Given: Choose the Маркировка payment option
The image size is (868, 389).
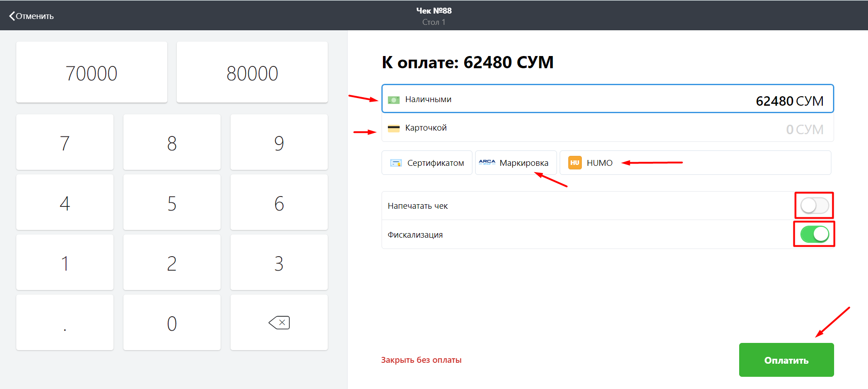Looking at the screenshot, I should [516, 163].
